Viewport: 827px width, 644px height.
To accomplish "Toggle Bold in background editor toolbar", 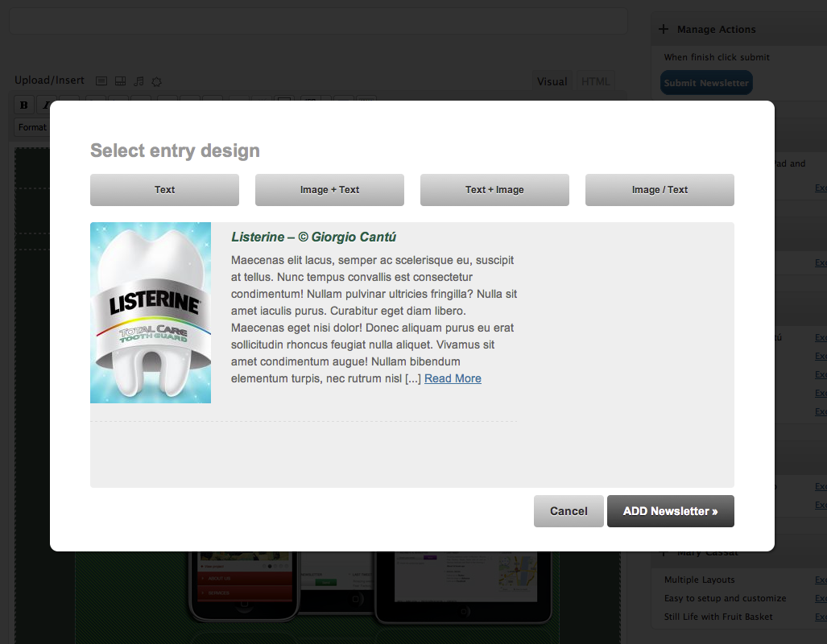I will (23, 105).
